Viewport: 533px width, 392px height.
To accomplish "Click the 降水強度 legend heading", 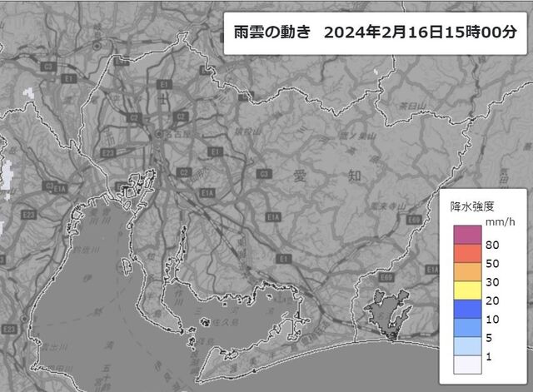I will pyautogui.click(x=472, y=206).
